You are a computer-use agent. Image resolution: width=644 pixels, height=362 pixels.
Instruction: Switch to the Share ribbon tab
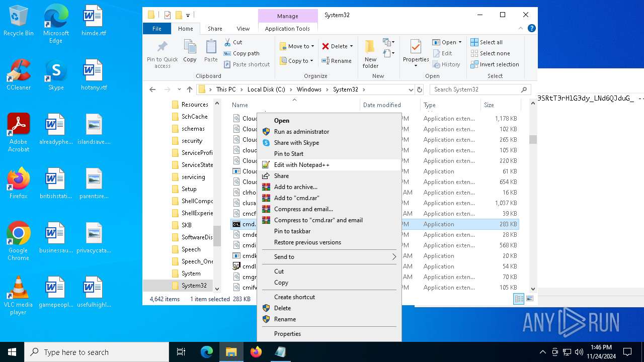click(215, 29)
